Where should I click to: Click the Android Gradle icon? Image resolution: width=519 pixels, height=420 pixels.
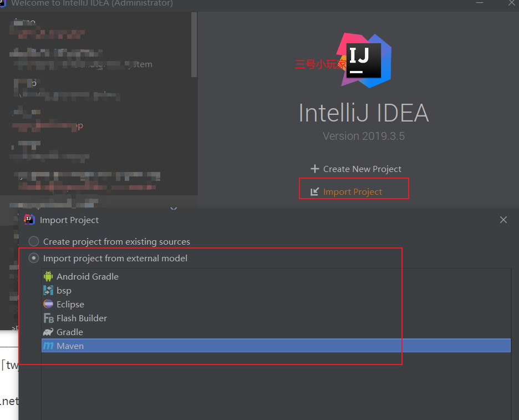click(48, 276)
